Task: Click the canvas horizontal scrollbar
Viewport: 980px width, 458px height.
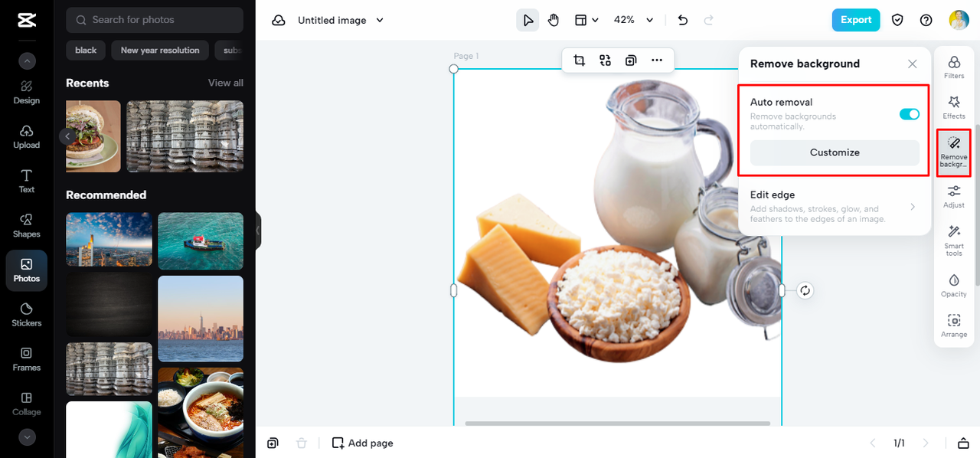Action: point(617,424)
